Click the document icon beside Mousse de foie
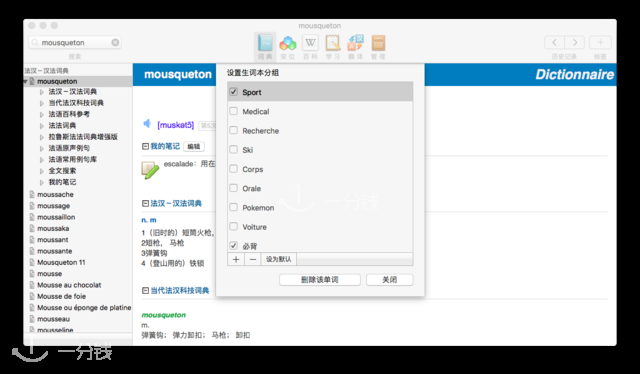This screenshot has width=640, height=374. 32,296
